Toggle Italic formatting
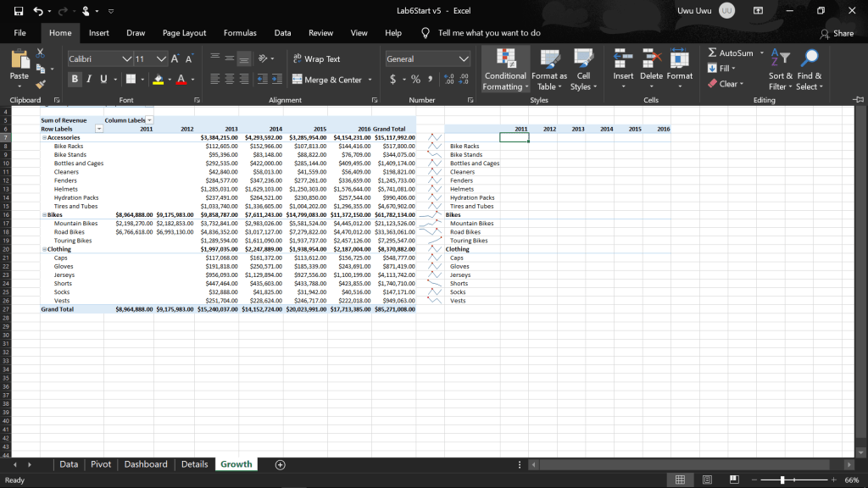 click(90, 80)
